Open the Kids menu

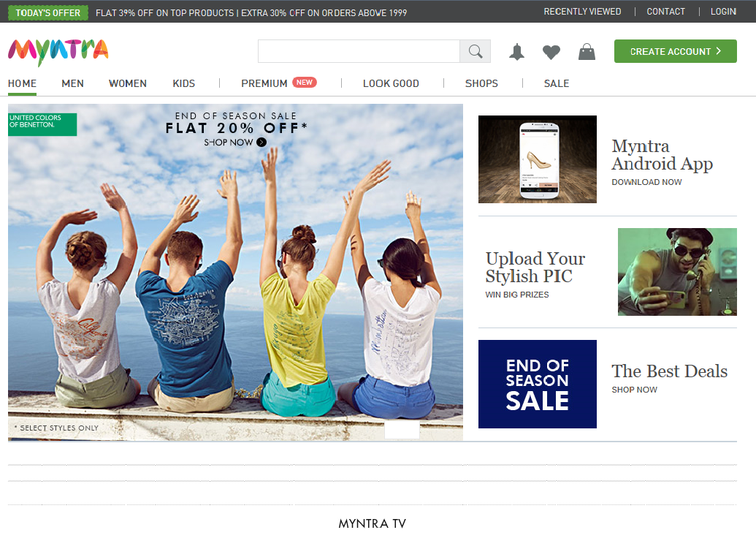pyautogui.click(x=183, y=83)
